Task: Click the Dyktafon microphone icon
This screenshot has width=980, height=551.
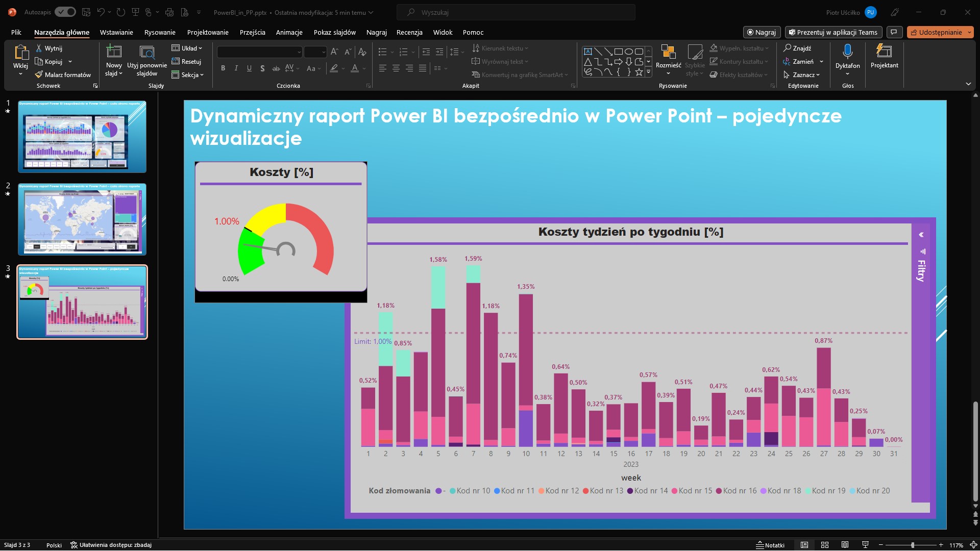Action: (847, 52)
